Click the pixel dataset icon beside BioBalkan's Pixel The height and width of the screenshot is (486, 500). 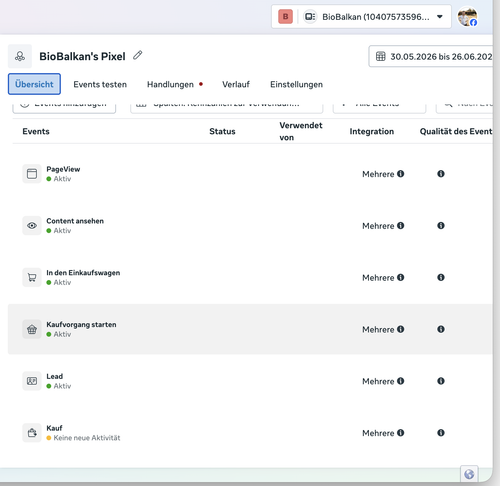pyautogui.click(x=20, y=56)
